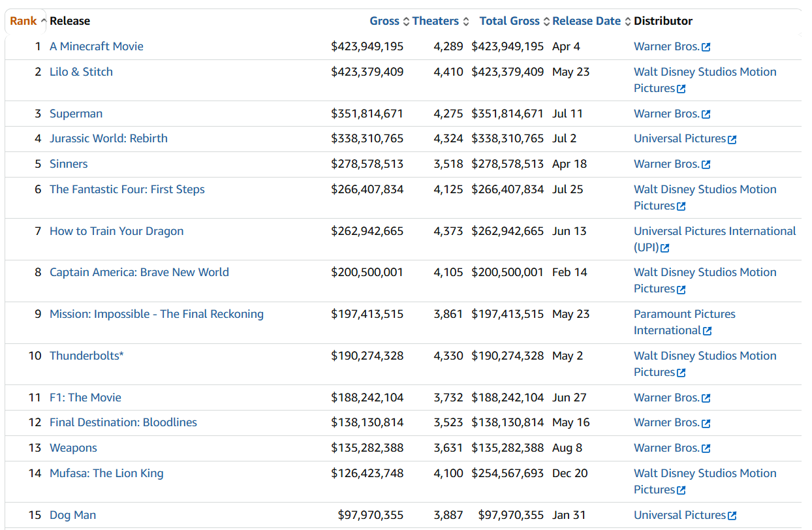Click external link icon in Dog Man row

pyautogui.click(x=732, y=516)
